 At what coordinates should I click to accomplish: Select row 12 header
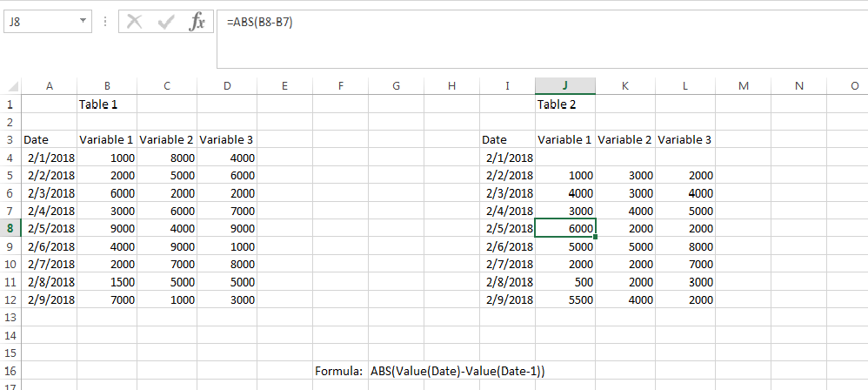(x=10, y=299)
